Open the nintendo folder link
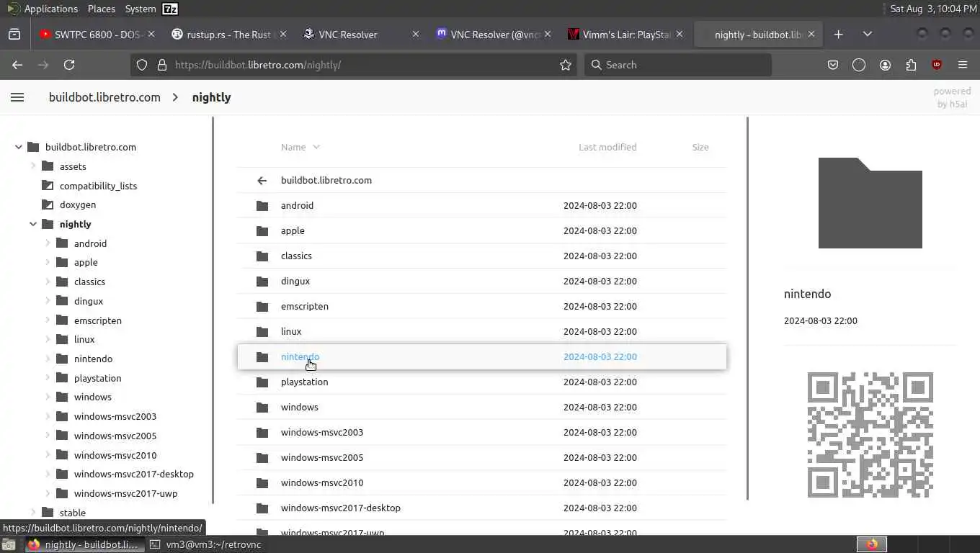 [x=300, y=357]
